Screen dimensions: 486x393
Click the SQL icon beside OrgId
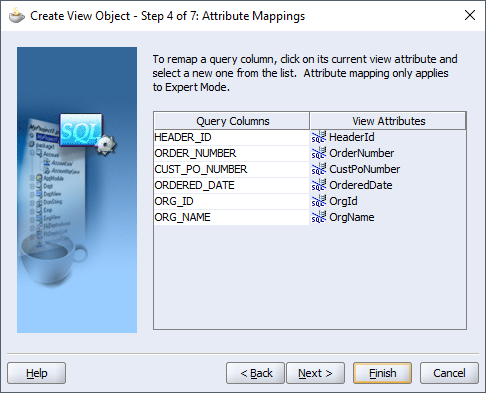pos(319,201)
